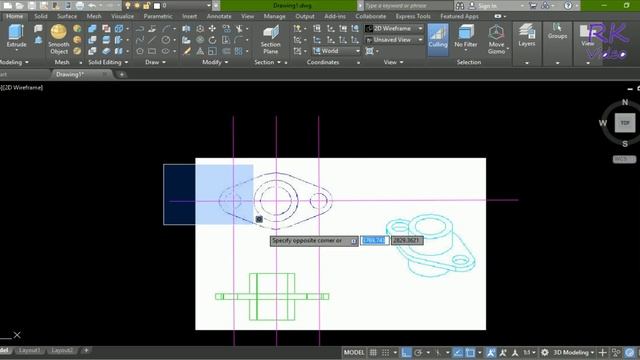Toggle layer on/off lightbulb icon
The height and width of the screenshot is (360, 640).
[x=128, y=5]
